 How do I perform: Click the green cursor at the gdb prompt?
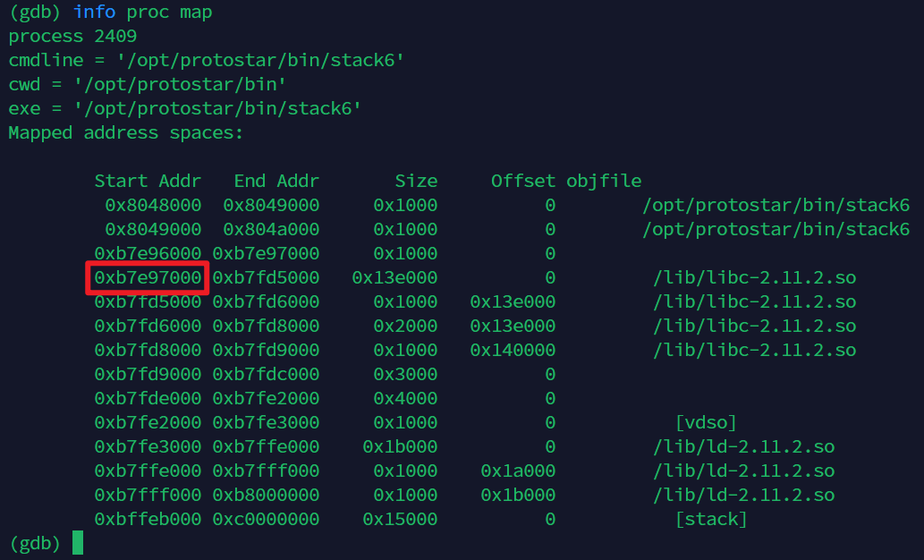pyautogui.click(x=78, y=542)
